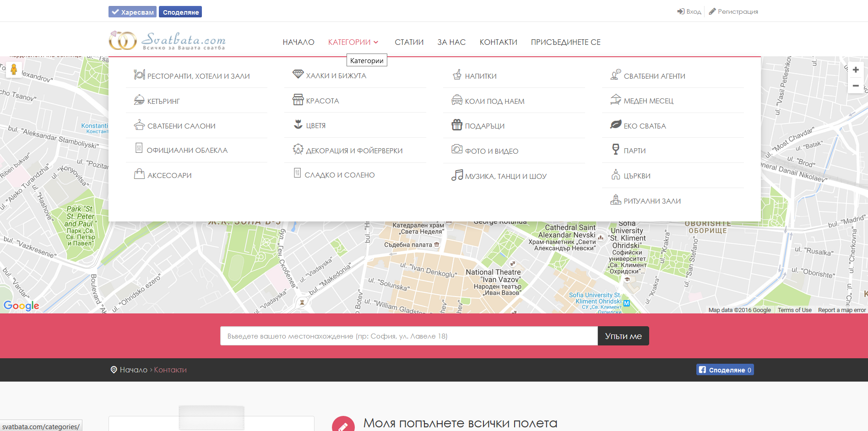Click the leaf icon for eco wedding
This screenshot has width=868, height=431.
[x=616, y=124]
